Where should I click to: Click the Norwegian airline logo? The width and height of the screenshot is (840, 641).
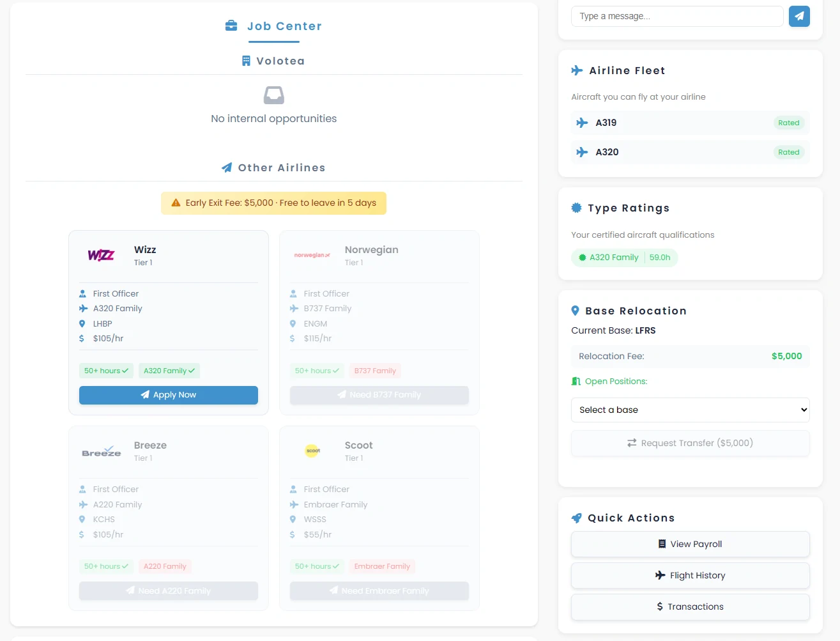click(312, 255)
